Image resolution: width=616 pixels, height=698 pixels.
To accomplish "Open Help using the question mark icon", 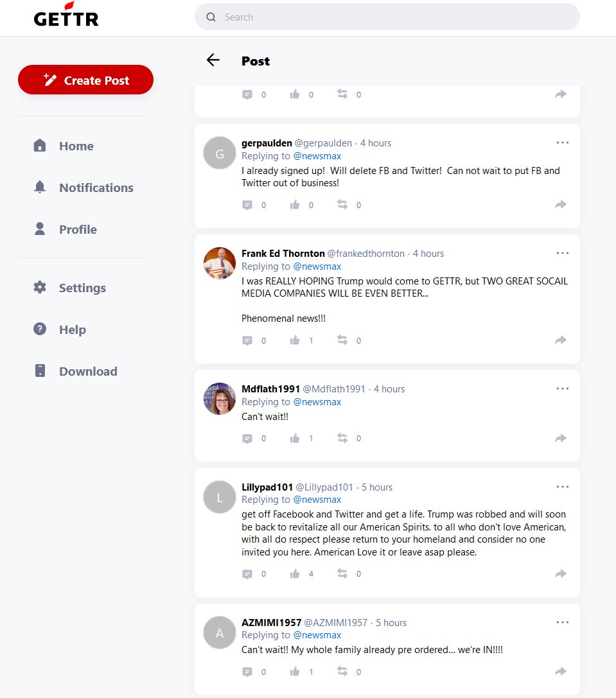I will pos(39,329).
